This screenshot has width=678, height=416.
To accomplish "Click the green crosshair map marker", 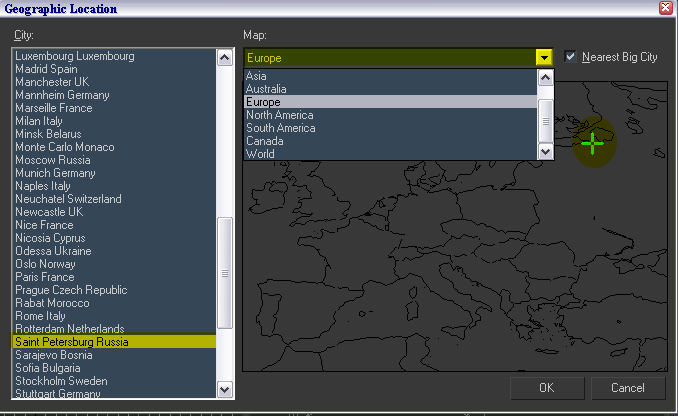I will pos(593,143).
